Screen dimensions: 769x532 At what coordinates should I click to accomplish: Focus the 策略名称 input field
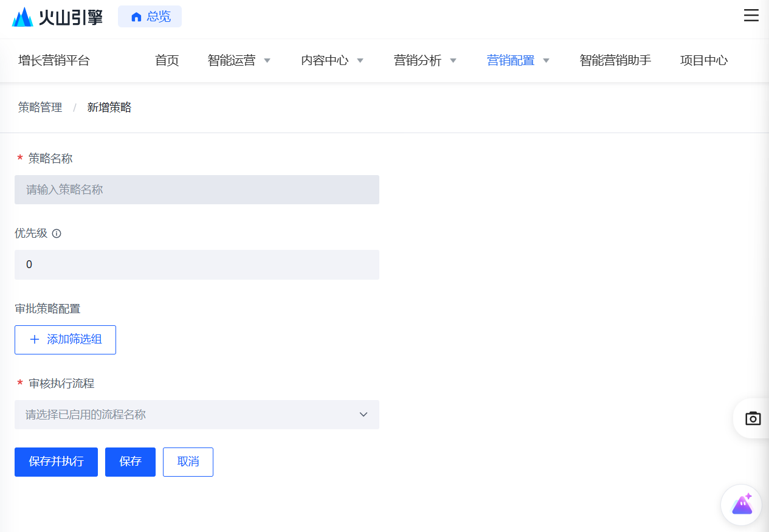196,190
